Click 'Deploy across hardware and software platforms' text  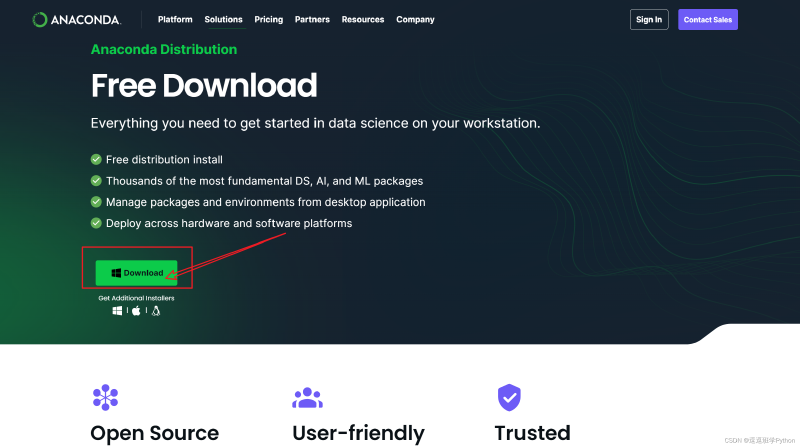pos(229,224)
